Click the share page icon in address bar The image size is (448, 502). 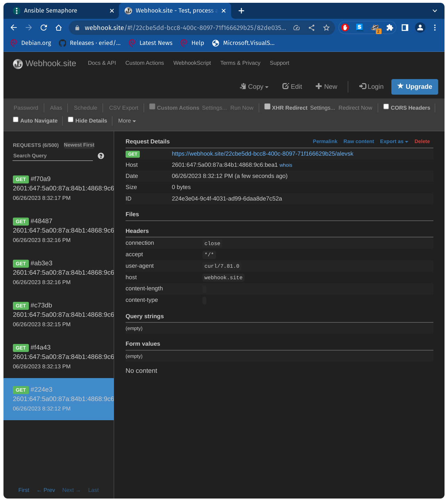(x=312, y=28)
